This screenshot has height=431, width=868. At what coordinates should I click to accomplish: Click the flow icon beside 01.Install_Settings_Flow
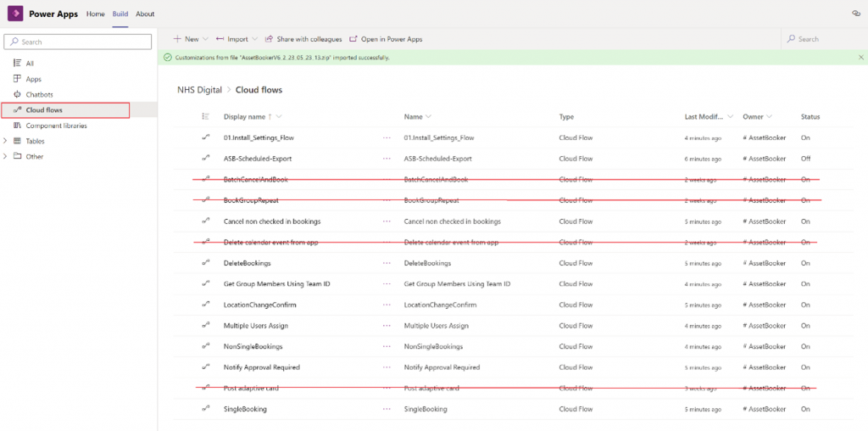pos(205,137)
